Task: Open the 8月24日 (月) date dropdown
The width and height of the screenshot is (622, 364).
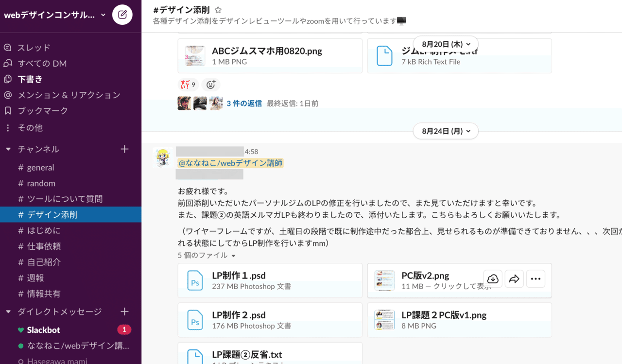Action: pos(446,131)
